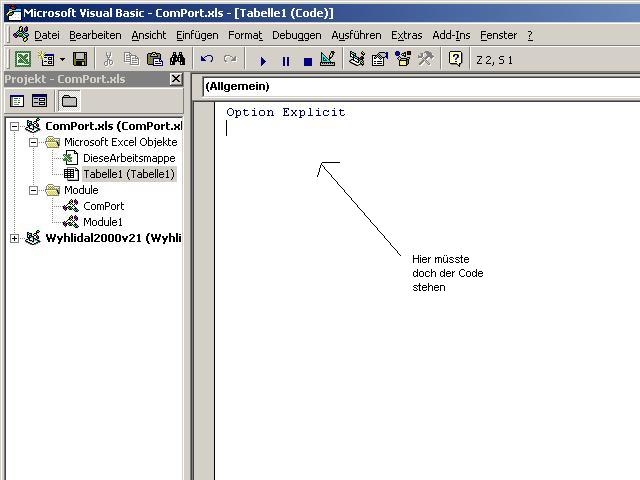Screen dimensions: 640x480
Task: Collapse the Microsoft Excel Objekte folder
Action: click(33, 142)
